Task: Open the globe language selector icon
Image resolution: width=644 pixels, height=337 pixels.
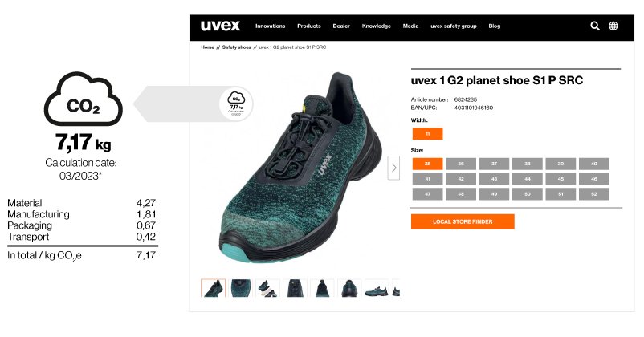Action: 613,26
